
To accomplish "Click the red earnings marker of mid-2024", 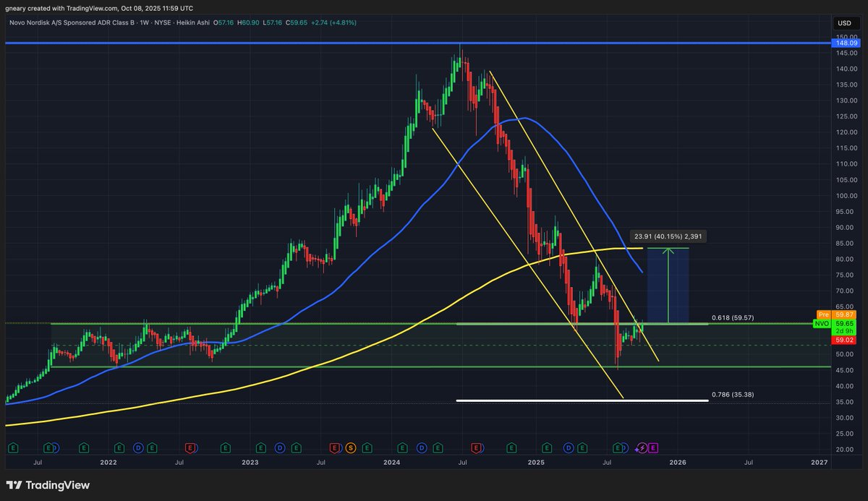I will click(x=476, y=448).
